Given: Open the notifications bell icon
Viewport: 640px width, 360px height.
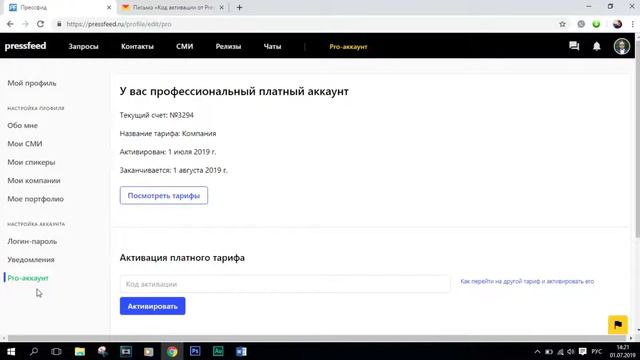Looking at the screenshot, I should point(597,46).
